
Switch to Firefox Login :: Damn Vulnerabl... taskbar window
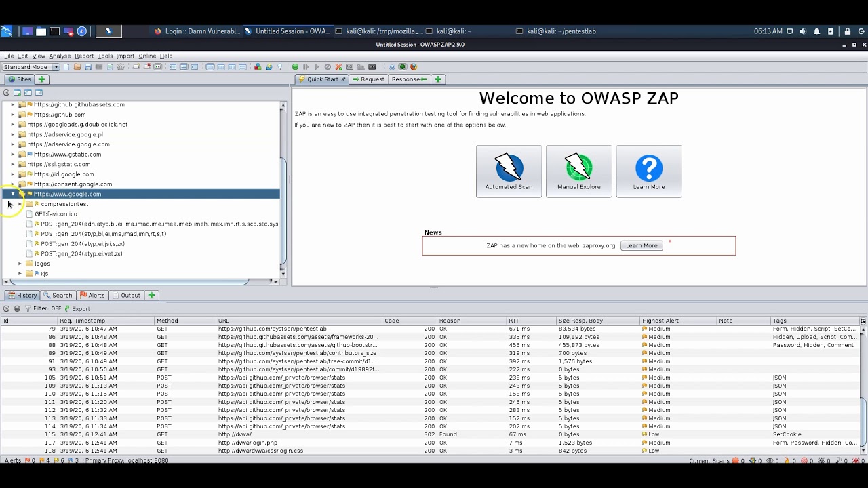[x=197, y=31]
